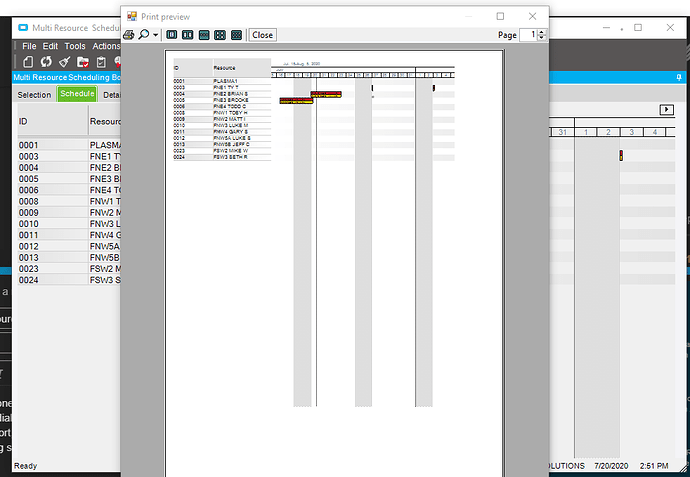Click day 4 in the background timeline header
690x477 pixels.
click(x=655, y=132)
